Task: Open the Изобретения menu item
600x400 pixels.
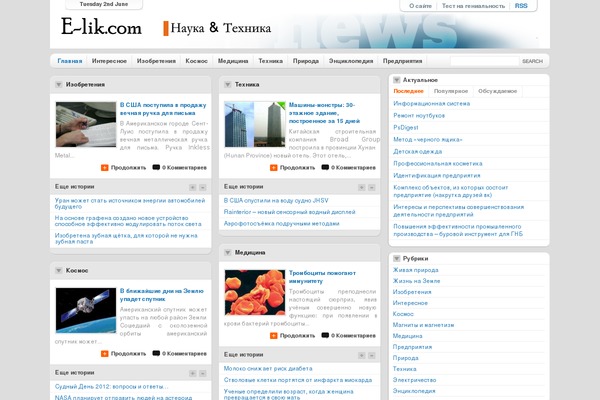Action: point(156,61)
